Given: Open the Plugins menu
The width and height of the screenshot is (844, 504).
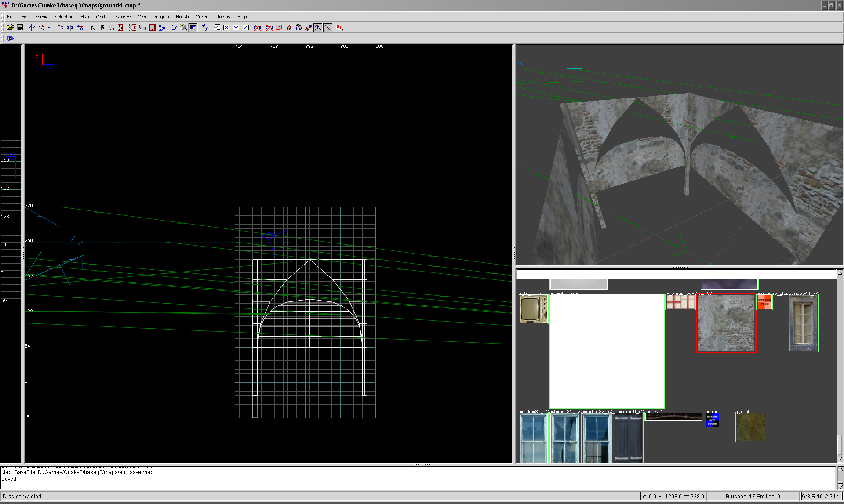Looking at the screenshot, I should 222,17.
